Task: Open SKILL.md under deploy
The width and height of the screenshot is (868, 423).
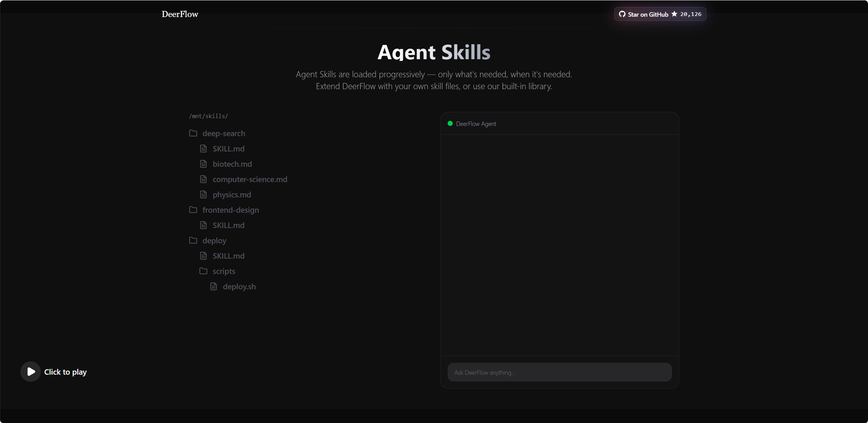Action: (228, 256)
